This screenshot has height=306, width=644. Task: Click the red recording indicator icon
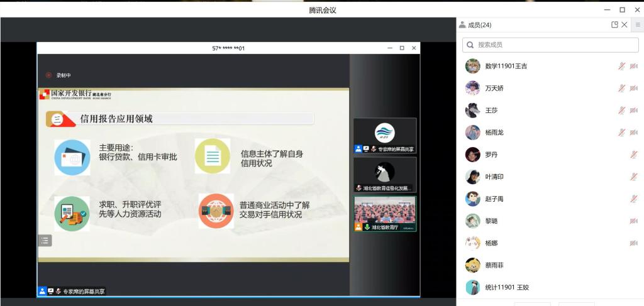(48, 75)
